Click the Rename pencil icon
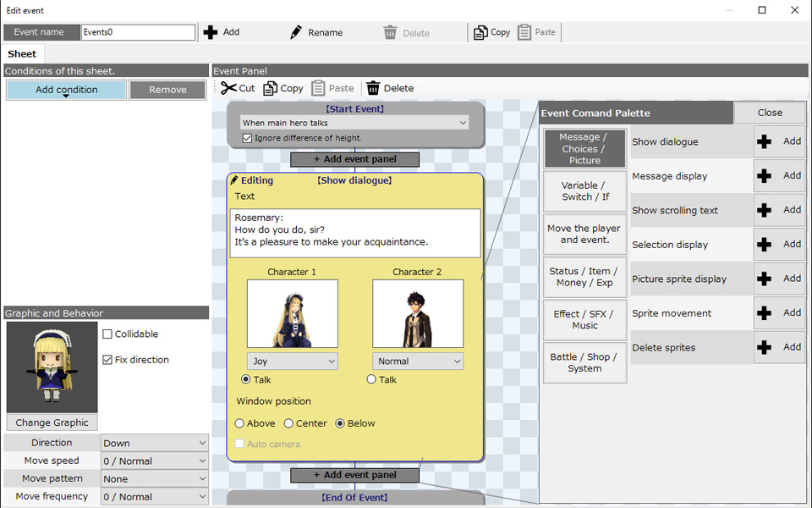Viewport: 812px width, 508px height. [296, 32]
